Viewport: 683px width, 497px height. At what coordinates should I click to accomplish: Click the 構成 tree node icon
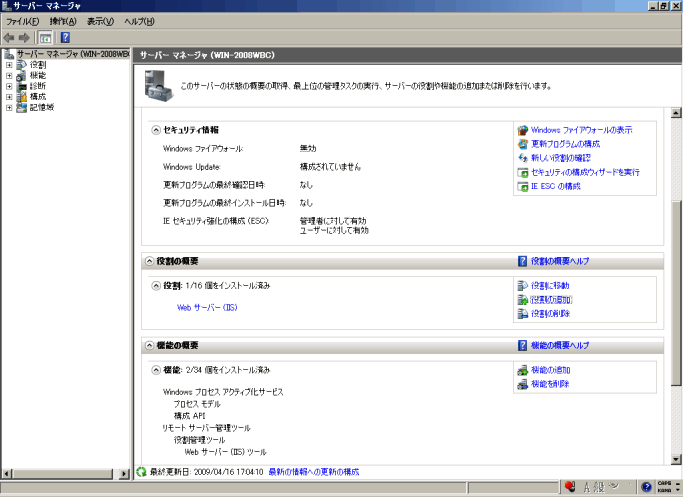pyautogui.click(x=21, y=97)
